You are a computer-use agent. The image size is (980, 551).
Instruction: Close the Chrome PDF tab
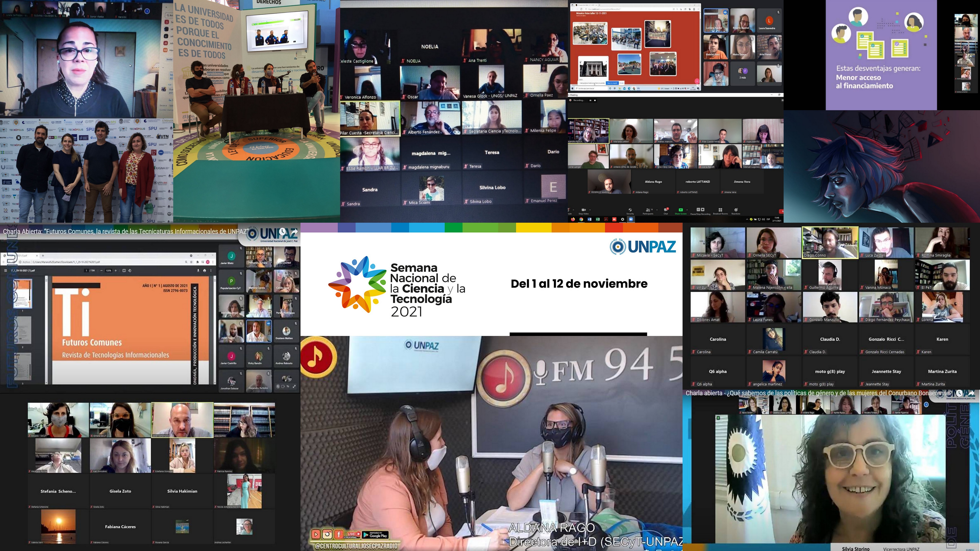click(x=37, y=256)
